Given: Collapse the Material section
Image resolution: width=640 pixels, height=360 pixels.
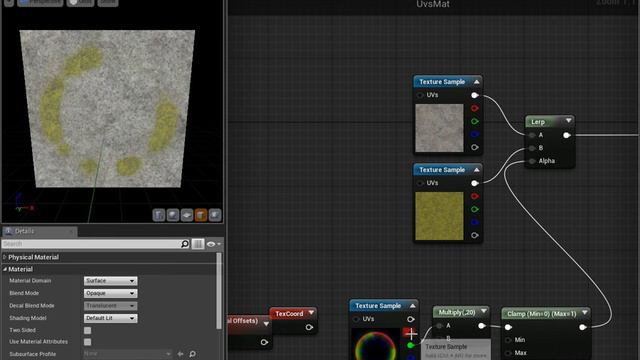Looking at the screenshot, I should (x=4, y=269).
